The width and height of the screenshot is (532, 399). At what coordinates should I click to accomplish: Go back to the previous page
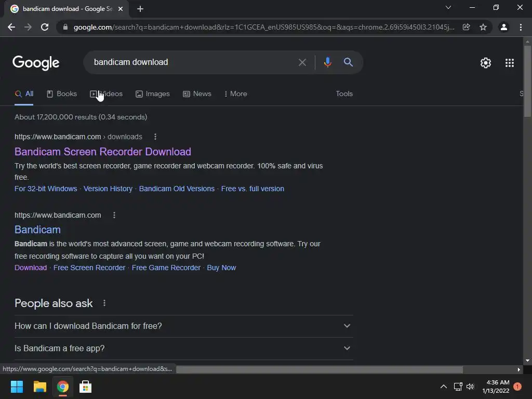coord(11,27)
